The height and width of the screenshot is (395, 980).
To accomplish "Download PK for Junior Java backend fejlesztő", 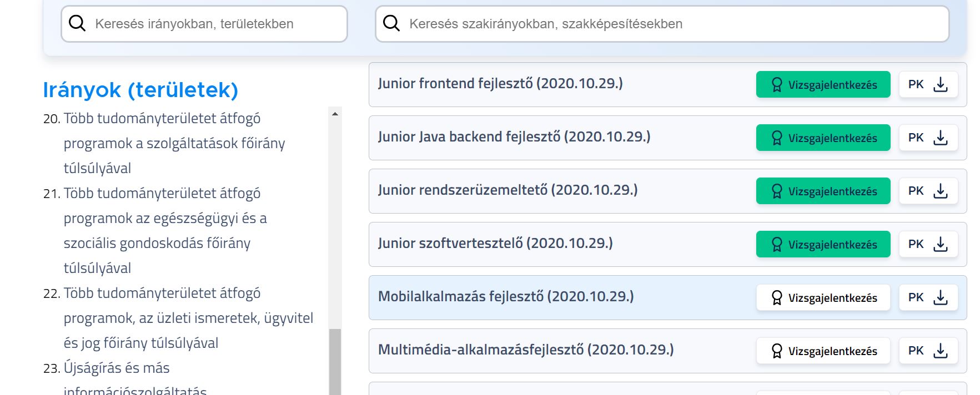I will tap(928, 138).
